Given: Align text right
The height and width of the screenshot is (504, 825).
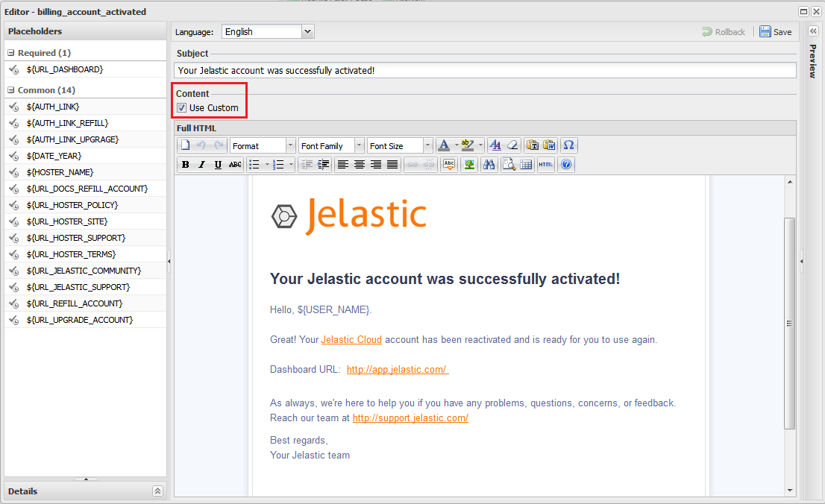Looking at the screenshot, I should [376, 165].
